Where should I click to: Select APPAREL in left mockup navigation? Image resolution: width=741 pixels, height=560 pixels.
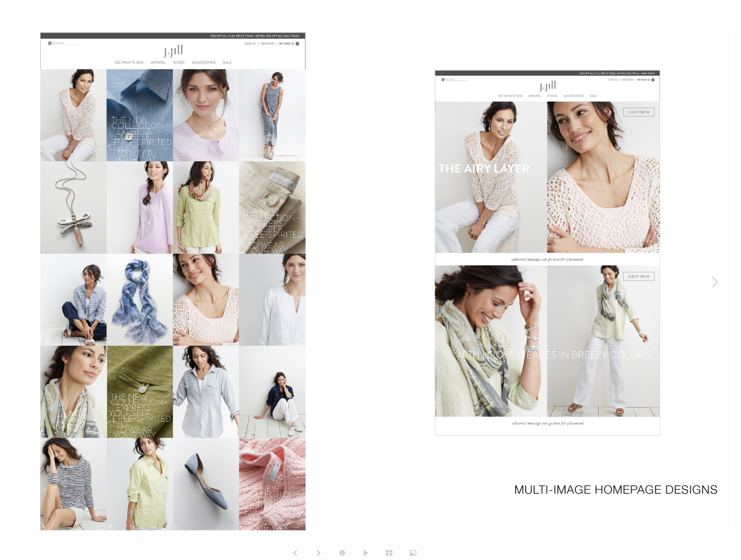click(158, 63)
